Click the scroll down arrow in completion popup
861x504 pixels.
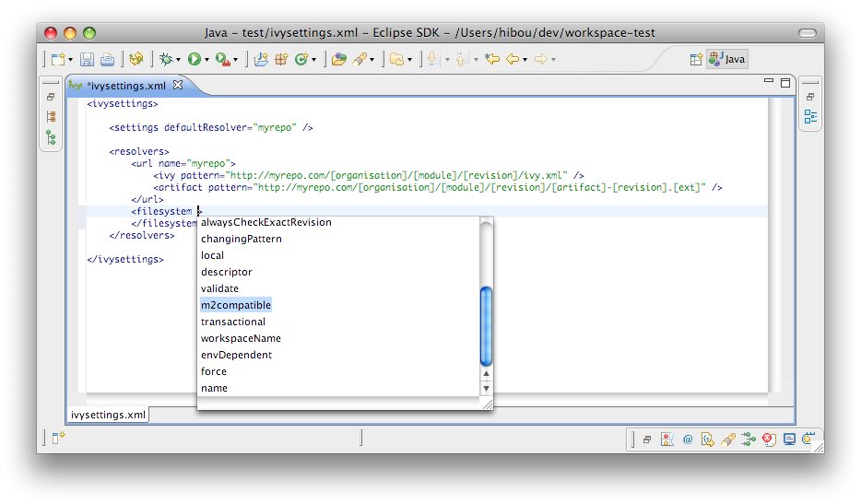point(486,389)
